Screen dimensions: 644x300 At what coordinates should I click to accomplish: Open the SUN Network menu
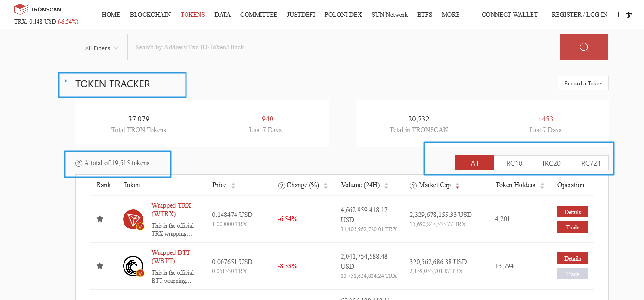point(389,15)
